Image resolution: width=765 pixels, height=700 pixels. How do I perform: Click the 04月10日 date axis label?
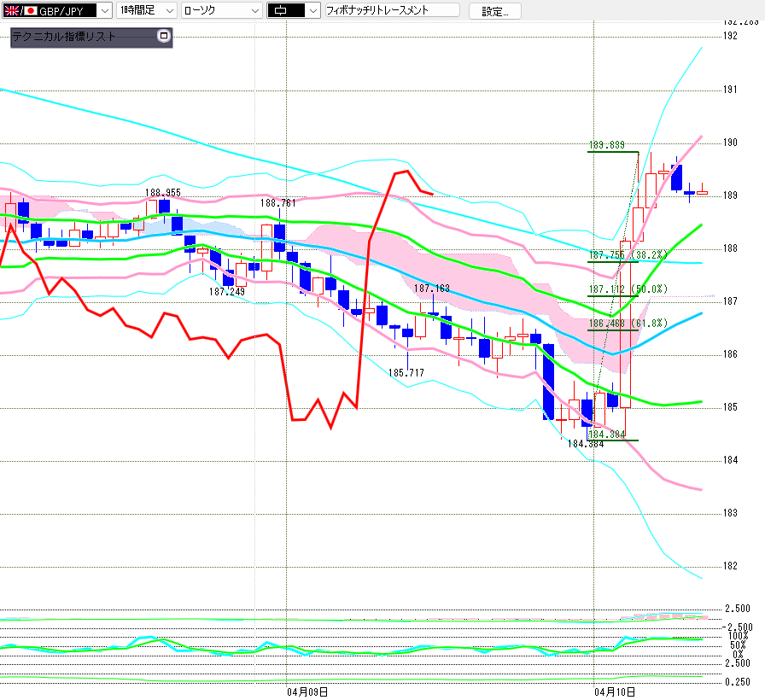point(615,691)
